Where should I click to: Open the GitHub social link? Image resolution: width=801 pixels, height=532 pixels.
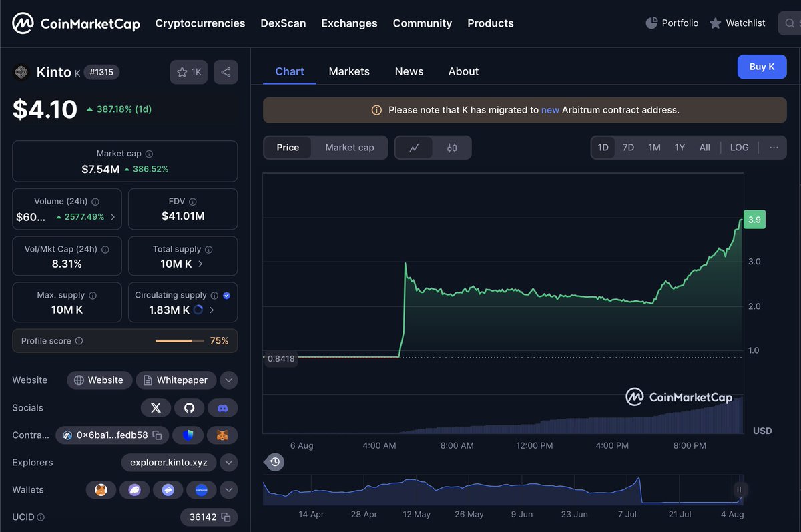point(190,408)
